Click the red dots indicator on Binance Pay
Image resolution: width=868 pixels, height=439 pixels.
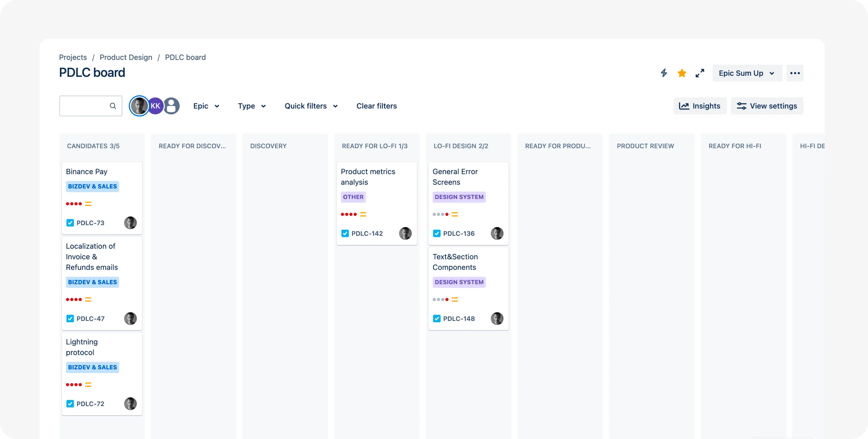[74, 204]
